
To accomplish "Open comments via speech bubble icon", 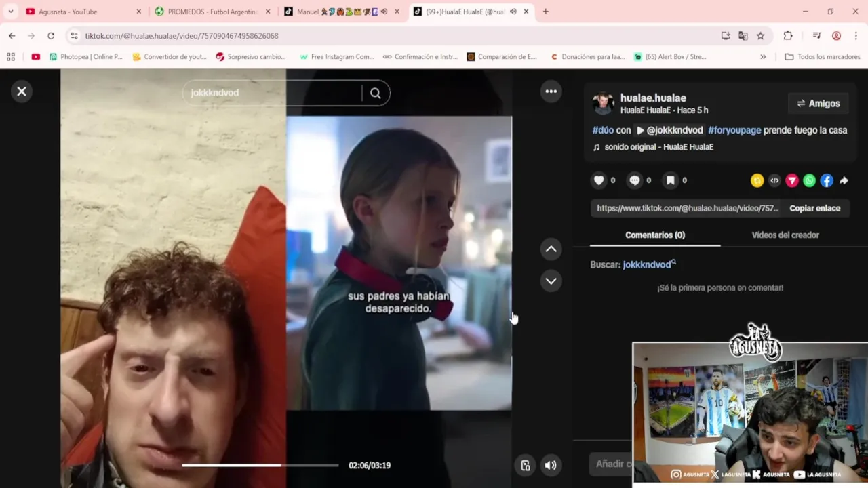I will coord(635,180).
